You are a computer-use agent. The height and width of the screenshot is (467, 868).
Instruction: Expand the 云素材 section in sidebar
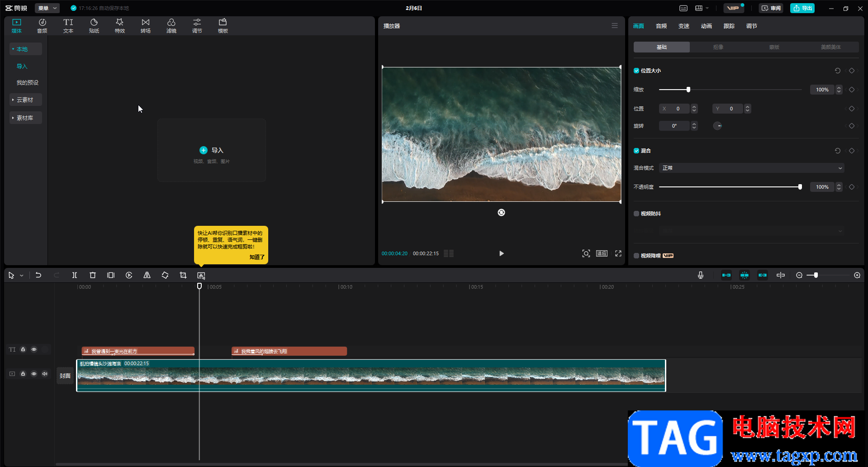pyautogui.click(x=25, y=100)
